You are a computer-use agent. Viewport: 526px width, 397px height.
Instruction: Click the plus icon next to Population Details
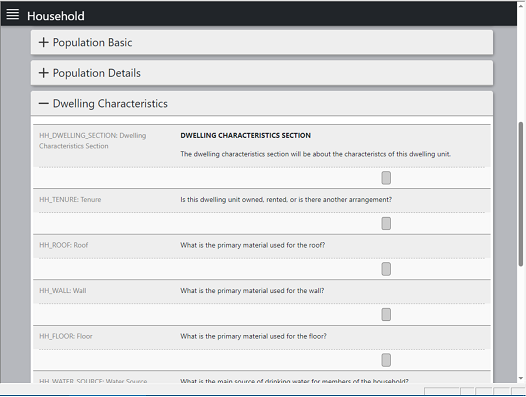pos(44,73)
